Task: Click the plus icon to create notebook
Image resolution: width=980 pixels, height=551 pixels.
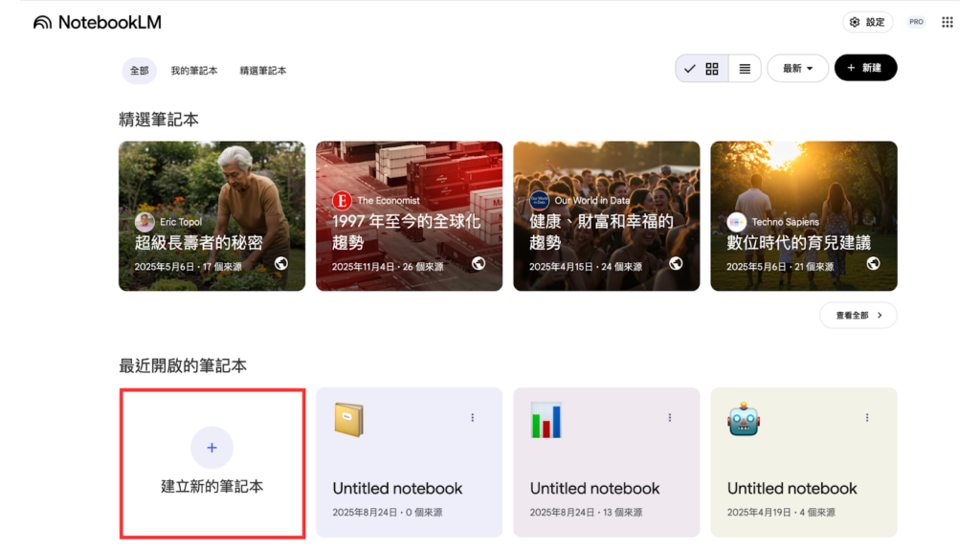Action: (212, 448)
